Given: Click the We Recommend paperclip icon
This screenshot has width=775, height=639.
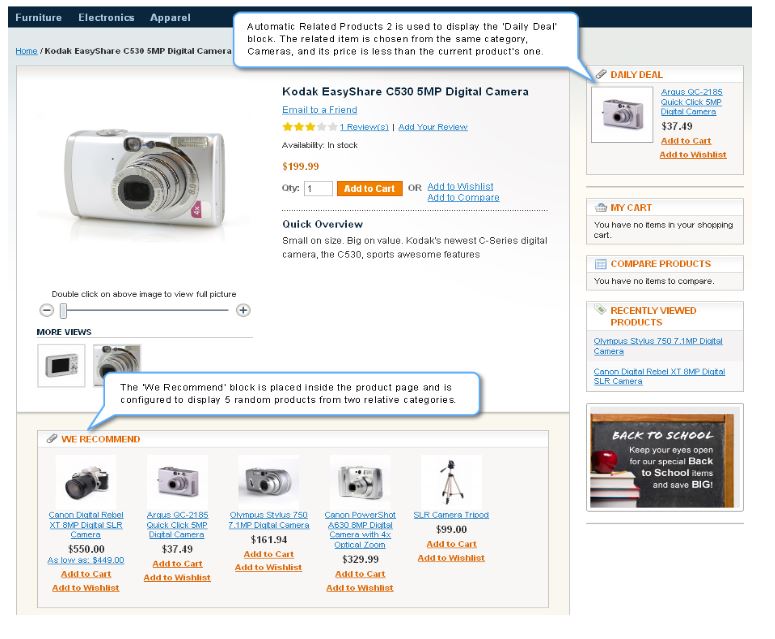Looking at the screenshot, I should 52,438.
